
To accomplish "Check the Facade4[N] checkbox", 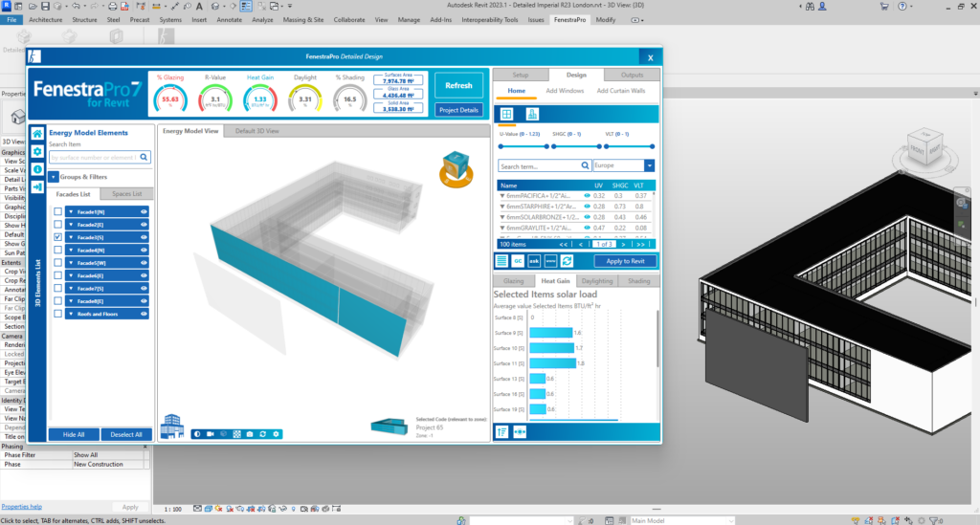I will (58, 250).
